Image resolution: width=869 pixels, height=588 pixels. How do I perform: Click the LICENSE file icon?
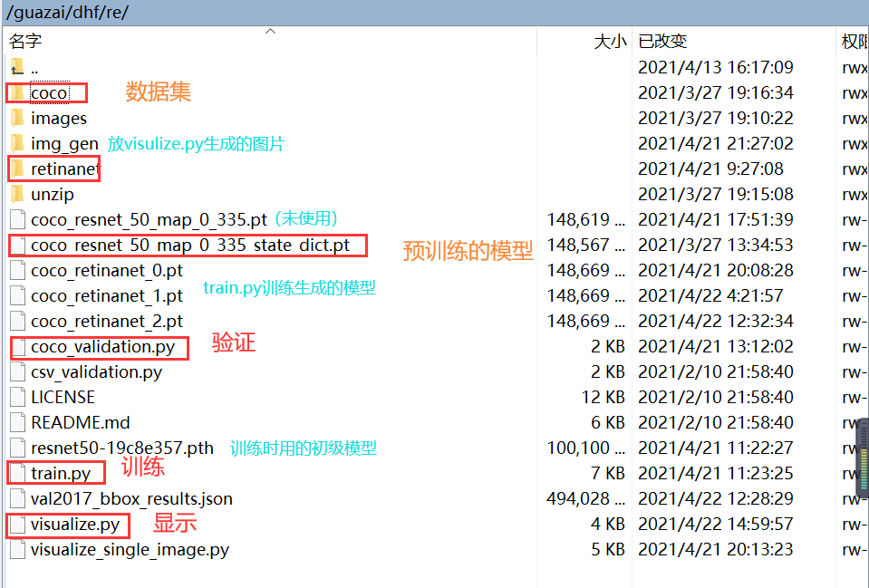click(17, 397)
